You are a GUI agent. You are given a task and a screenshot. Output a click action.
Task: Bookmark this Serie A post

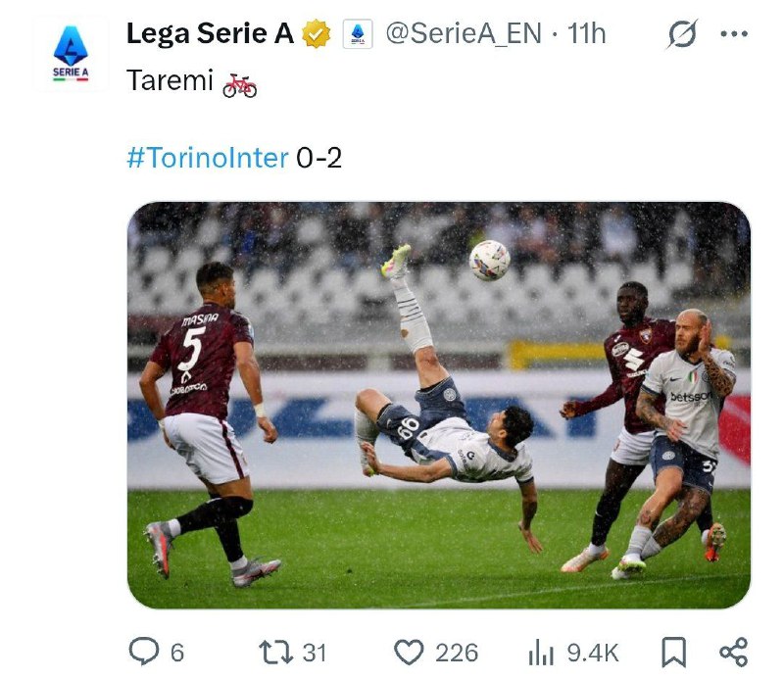click(674, 652)
